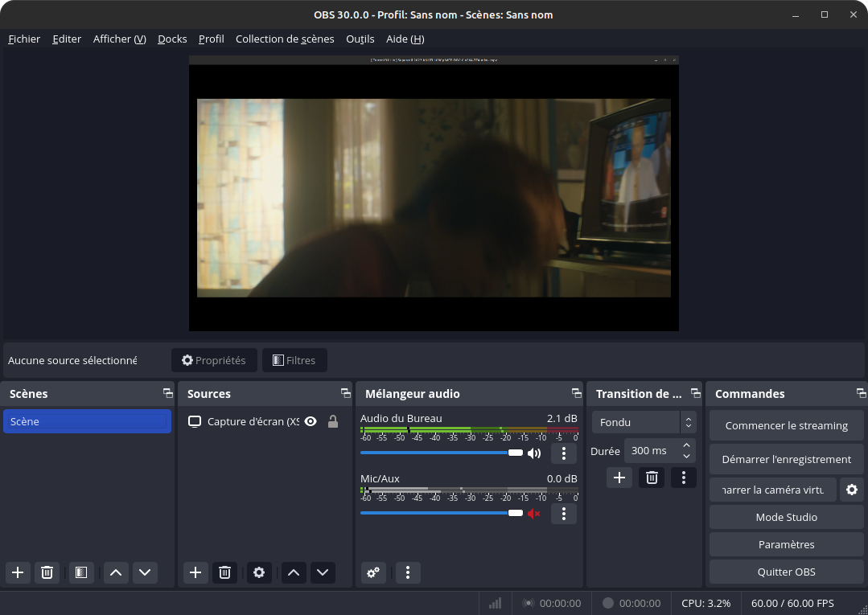Open the Docks menu
868x615 pixels.
click(172, 39)
